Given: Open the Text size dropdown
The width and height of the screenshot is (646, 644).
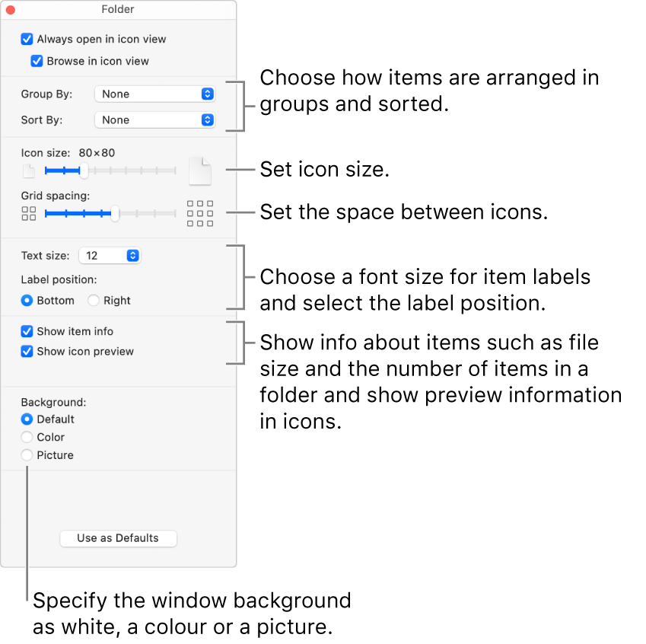Looking at the screenshot, I should point(110,256).
